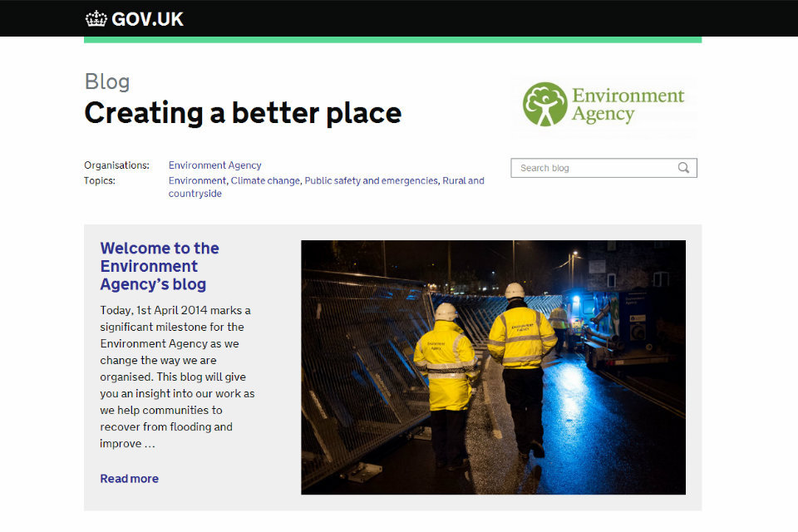Follow the Climate change topic link

[264, 180]
